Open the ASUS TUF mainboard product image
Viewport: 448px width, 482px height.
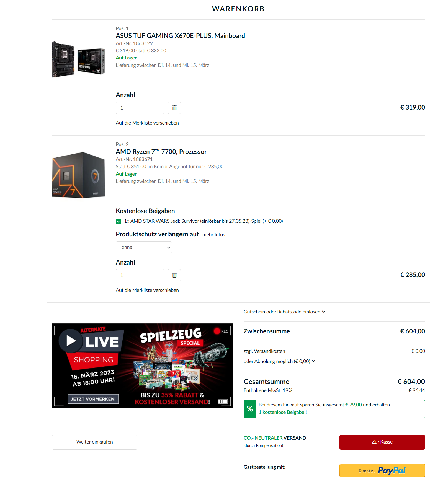click(79, 59)
